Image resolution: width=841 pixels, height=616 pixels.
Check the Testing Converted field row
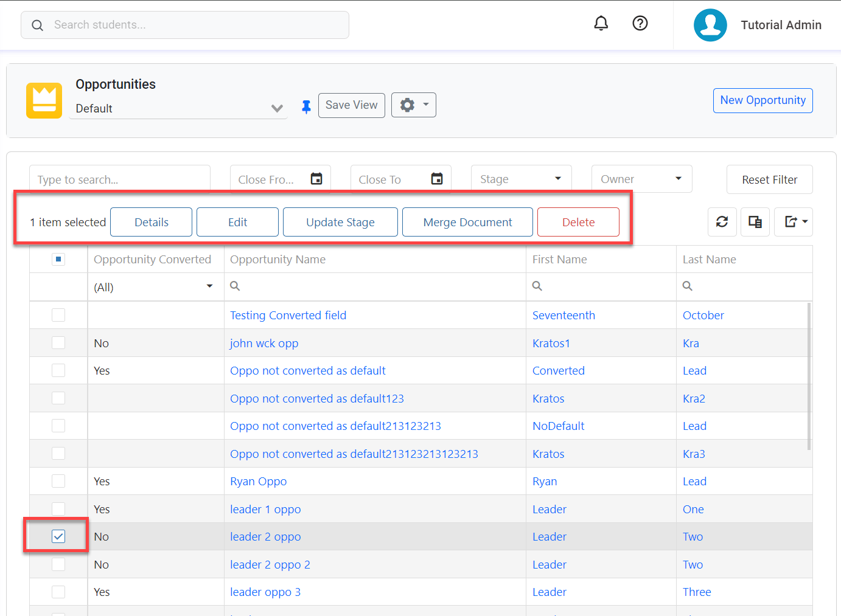[x=58, y=315]
